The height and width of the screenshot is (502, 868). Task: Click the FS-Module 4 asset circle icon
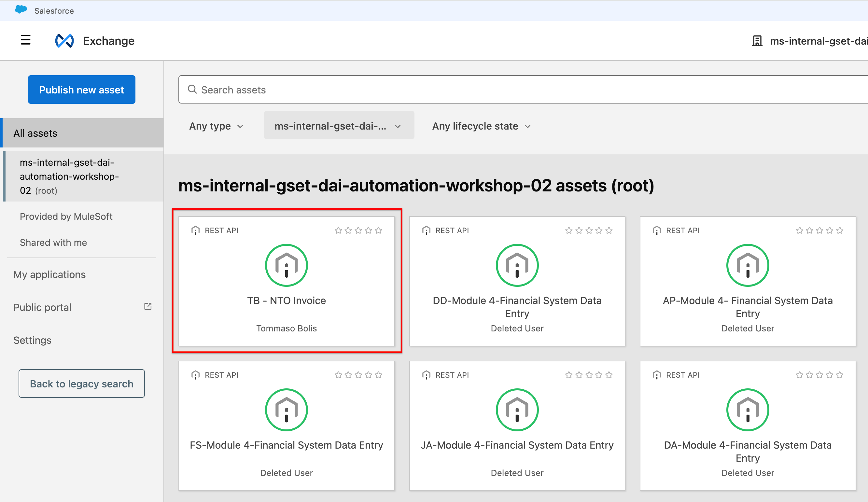point(286,410)
